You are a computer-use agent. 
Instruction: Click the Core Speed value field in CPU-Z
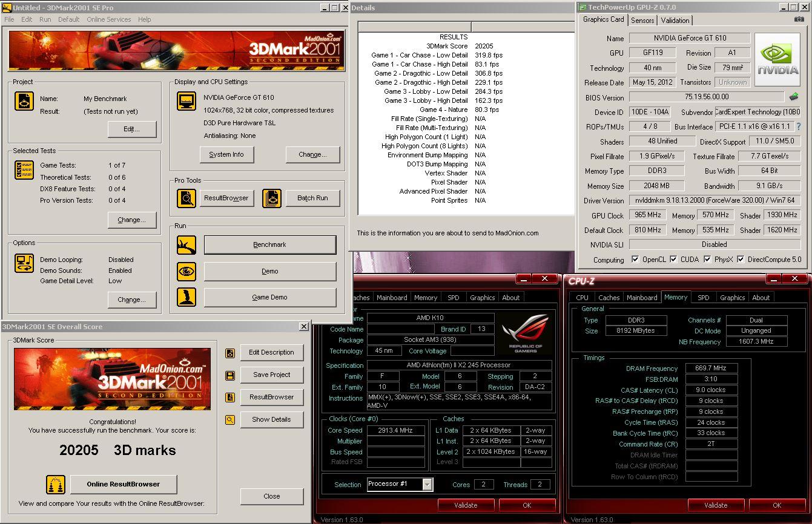(x=396, y=430)
